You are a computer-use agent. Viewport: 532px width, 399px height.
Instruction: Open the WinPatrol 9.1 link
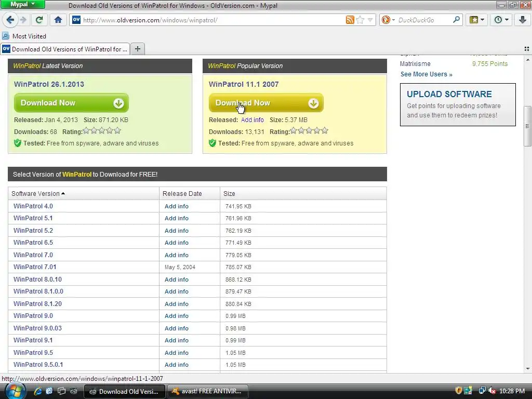pyautogui.click(x=33, y=340)
